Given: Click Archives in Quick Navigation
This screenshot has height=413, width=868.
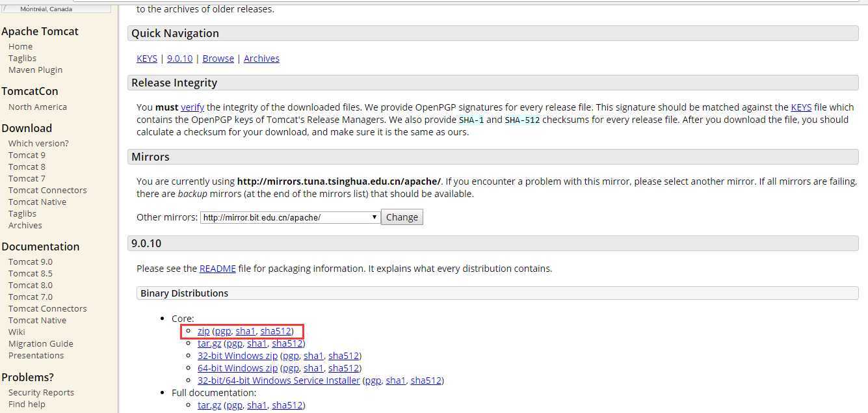Looking at the screenshot, I should coord(261,59).
